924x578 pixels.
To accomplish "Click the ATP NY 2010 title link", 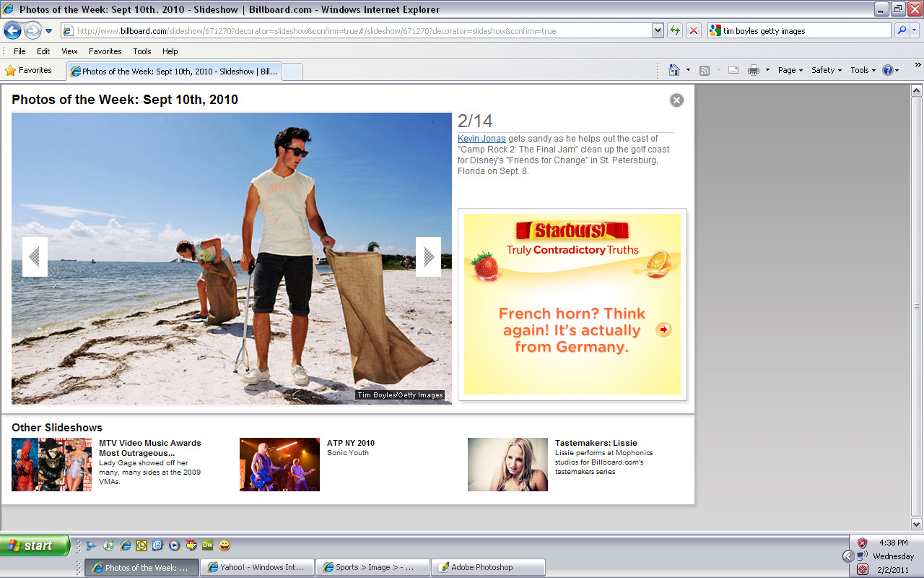I will coord(351,443).
